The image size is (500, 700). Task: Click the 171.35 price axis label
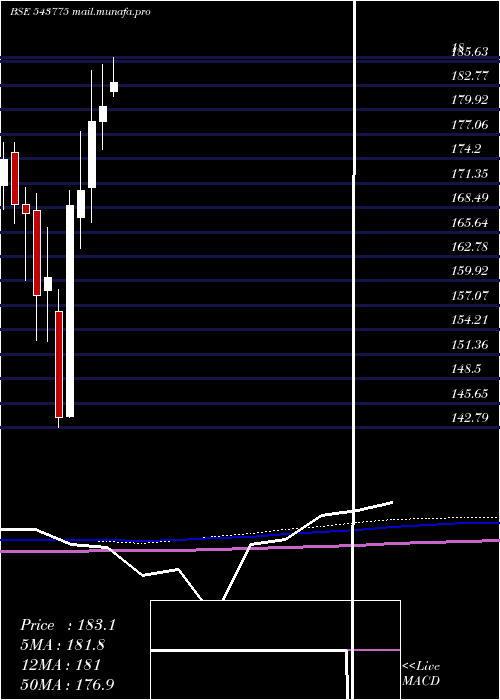470,174
